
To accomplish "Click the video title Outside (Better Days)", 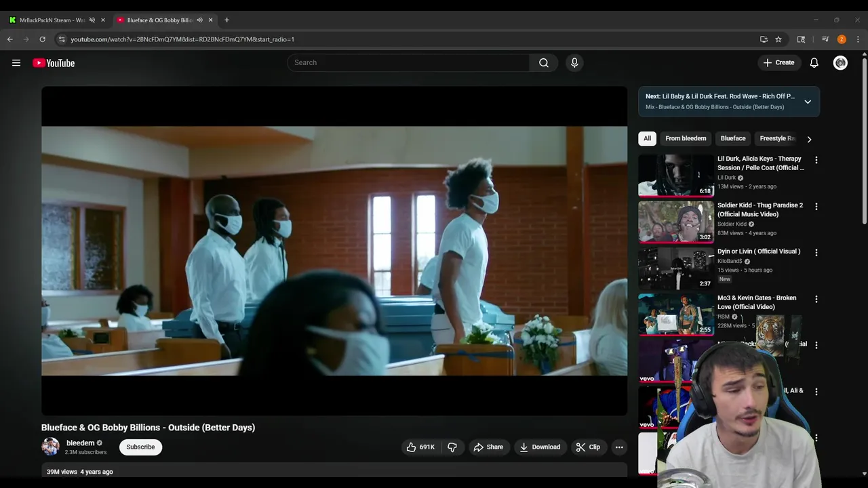I will point(148,428).
